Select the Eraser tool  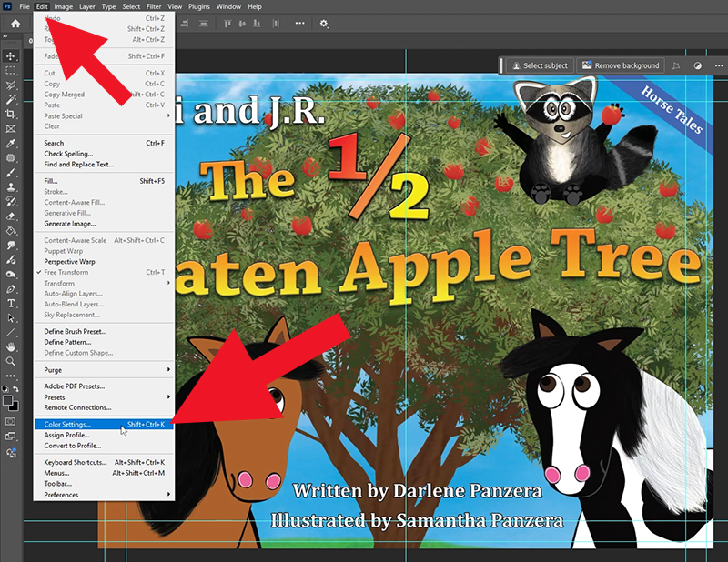pyautogui.click(x=10, y=216)
